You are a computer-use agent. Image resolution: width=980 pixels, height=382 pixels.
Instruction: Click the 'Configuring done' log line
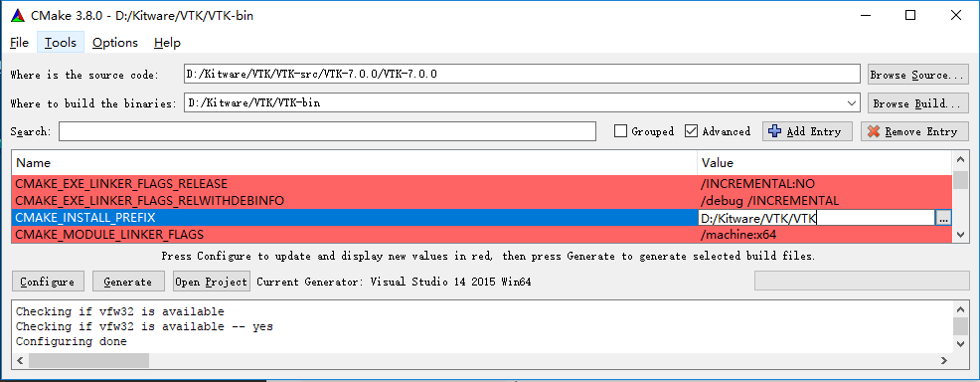pyautogui.click(x=72, y=341)
